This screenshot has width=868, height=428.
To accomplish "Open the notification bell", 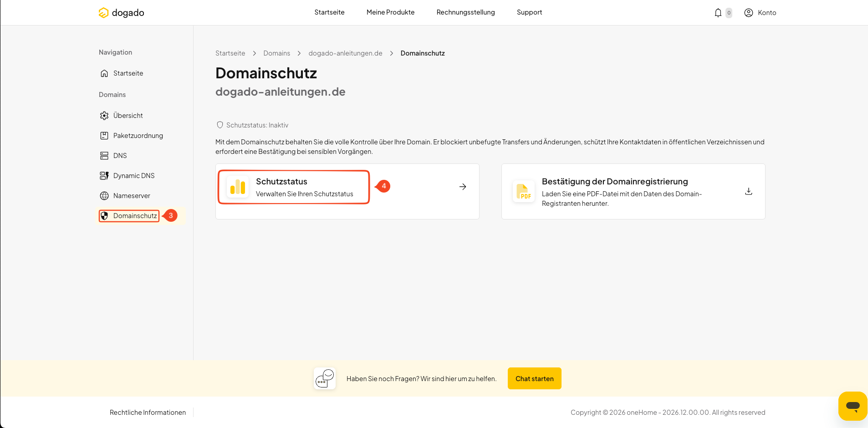I will coord(718,13).
